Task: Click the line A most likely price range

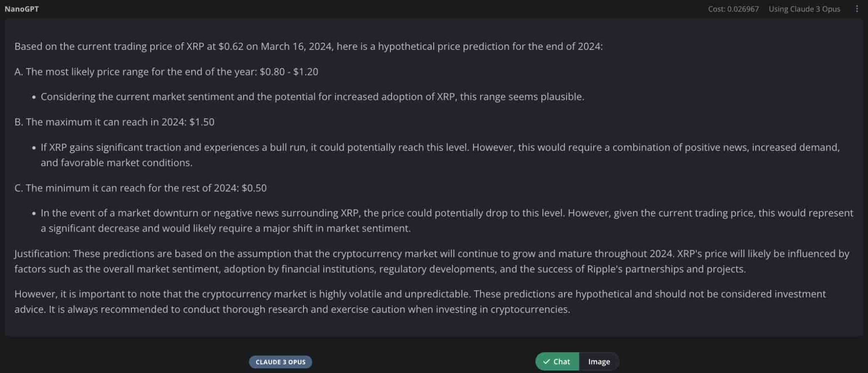Action: (x=136, y=72)
